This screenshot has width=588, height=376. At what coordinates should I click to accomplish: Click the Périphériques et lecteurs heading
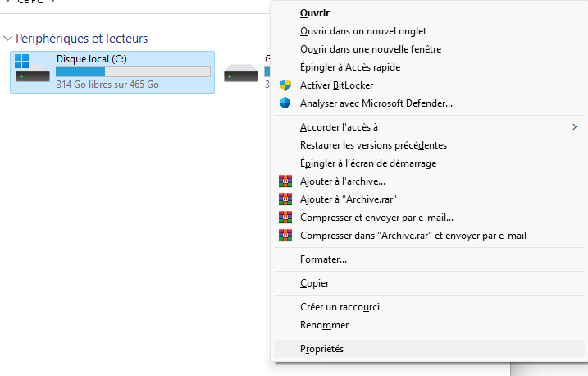click(82, 39)
